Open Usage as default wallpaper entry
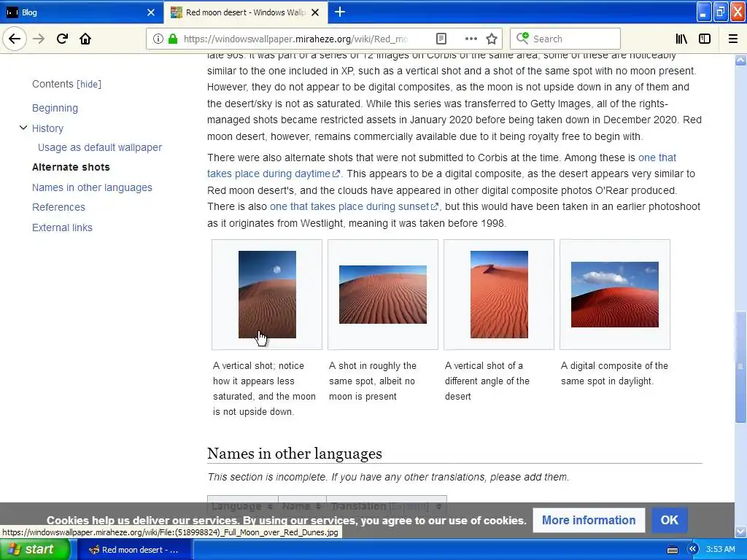 pos(99,147)
